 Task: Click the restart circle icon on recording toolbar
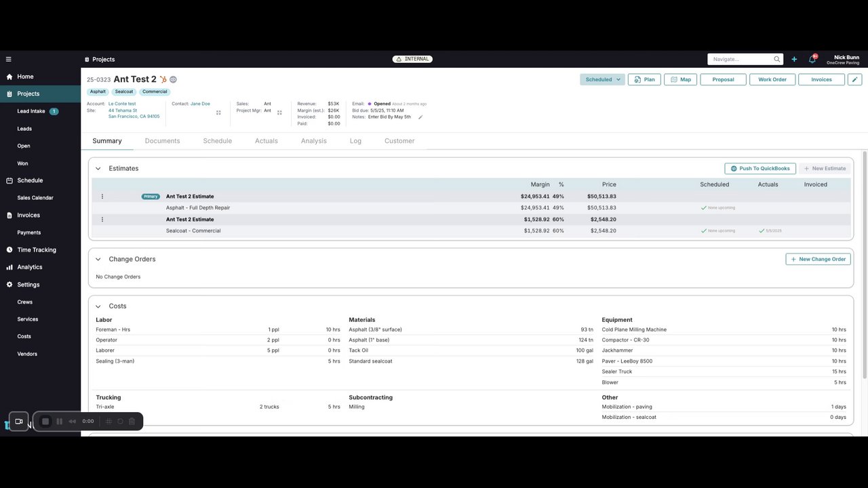(x=120, y=422)
